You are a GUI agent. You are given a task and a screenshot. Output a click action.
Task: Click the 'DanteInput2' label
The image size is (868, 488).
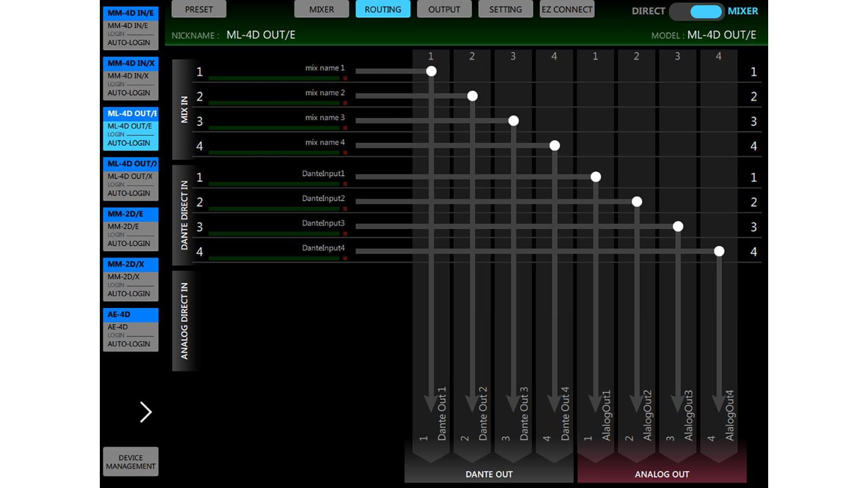pyautogui.click(x=323, y=198)
